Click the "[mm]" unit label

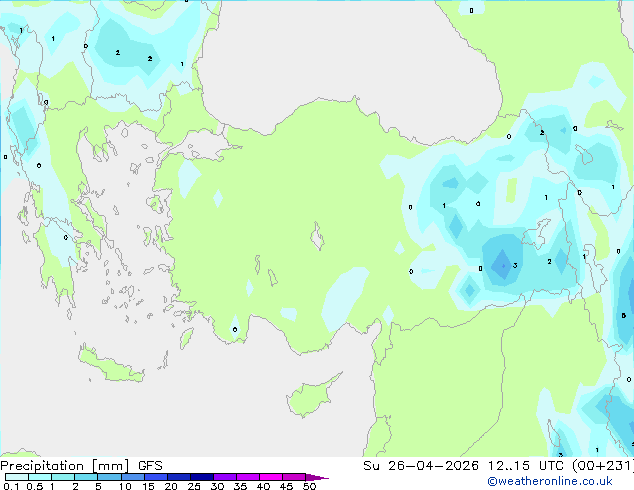[x=111, y=466]
